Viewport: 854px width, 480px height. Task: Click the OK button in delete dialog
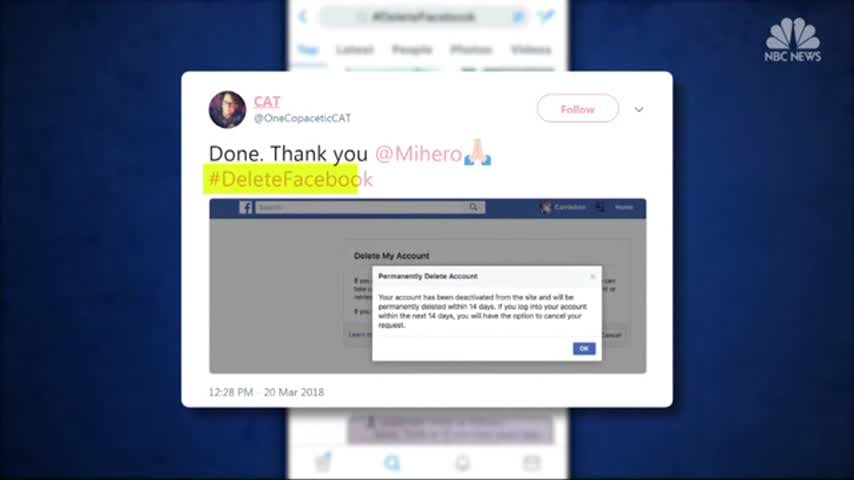(x=584, y=349)
